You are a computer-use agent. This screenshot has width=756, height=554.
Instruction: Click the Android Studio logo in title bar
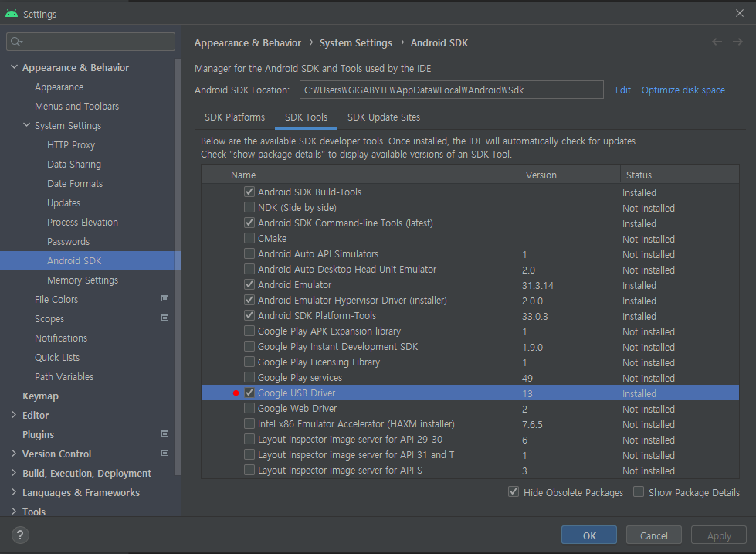(12, 13)
